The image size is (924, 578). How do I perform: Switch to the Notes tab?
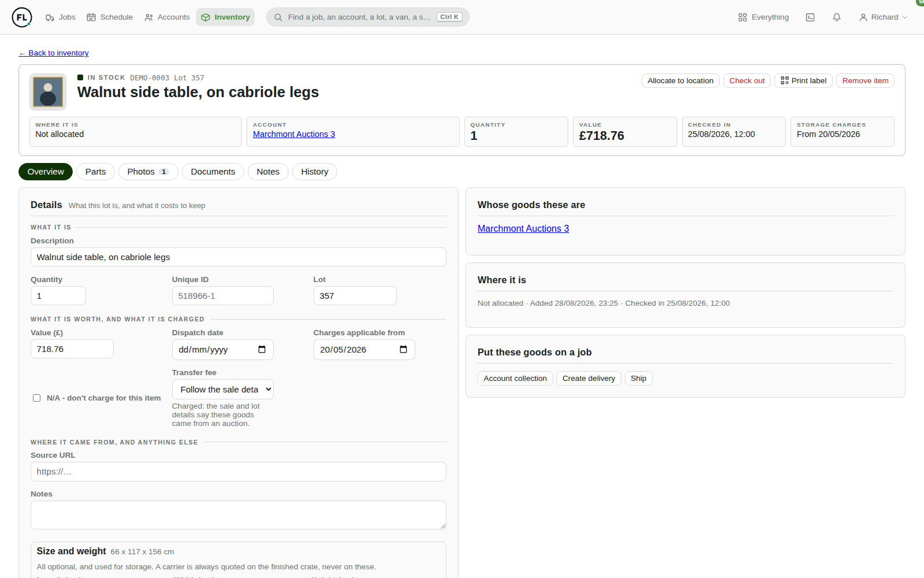pyautogui.click(x=268, y=172)
